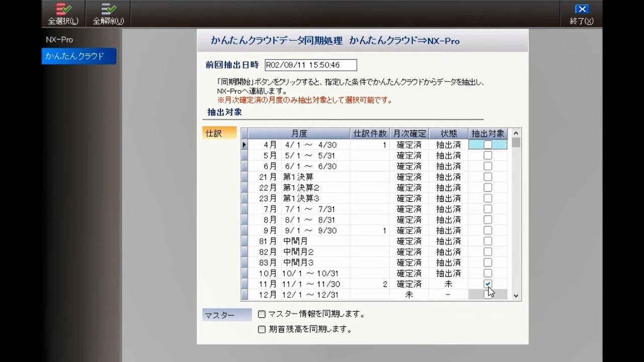Toggle 抽出対象 checkbox for 中間月3 row
Viewport: 644px width, 362px height.
click(x=488, y=262)
